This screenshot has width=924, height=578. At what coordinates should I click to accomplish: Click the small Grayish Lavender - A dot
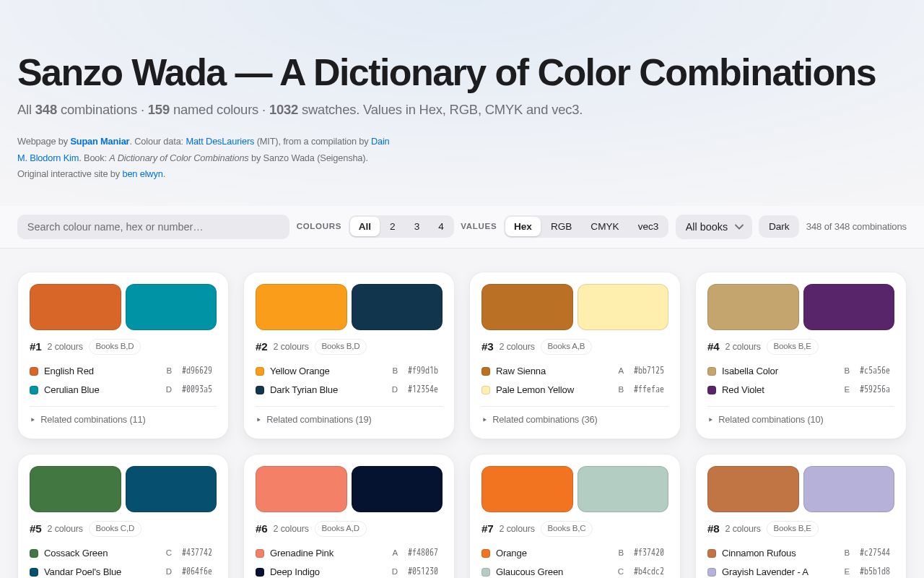pos(712,572)
